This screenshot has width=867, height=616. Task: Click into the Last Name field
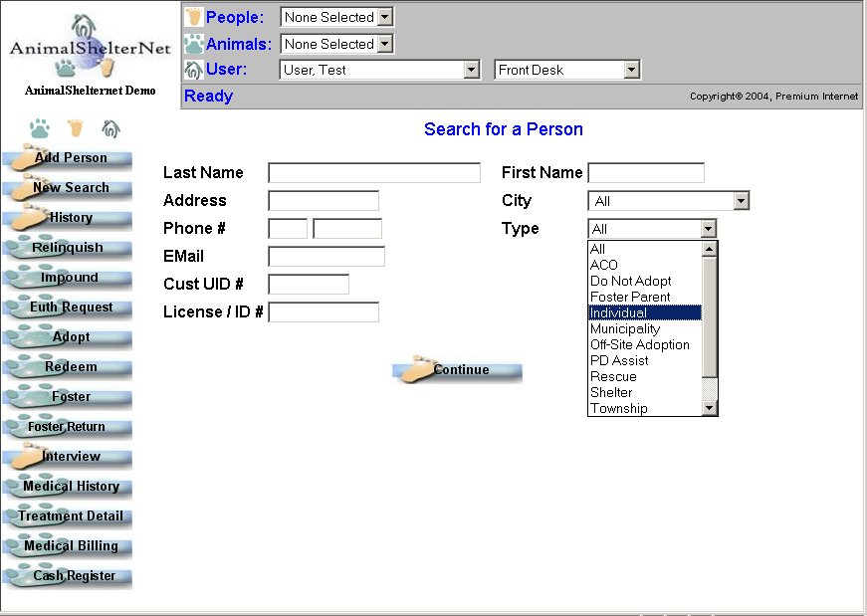point(374,173)
